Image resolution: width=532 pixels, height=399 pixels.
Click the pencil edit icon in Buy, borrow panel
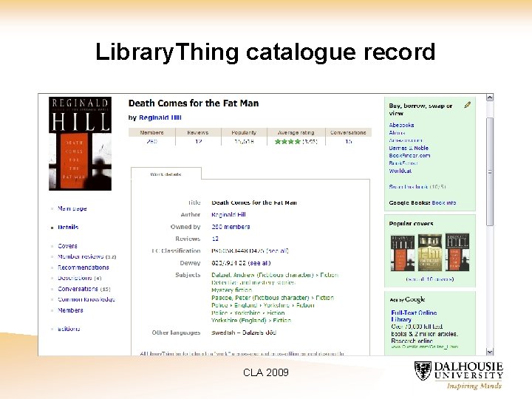pyautogui.click(x=468, y=105)
